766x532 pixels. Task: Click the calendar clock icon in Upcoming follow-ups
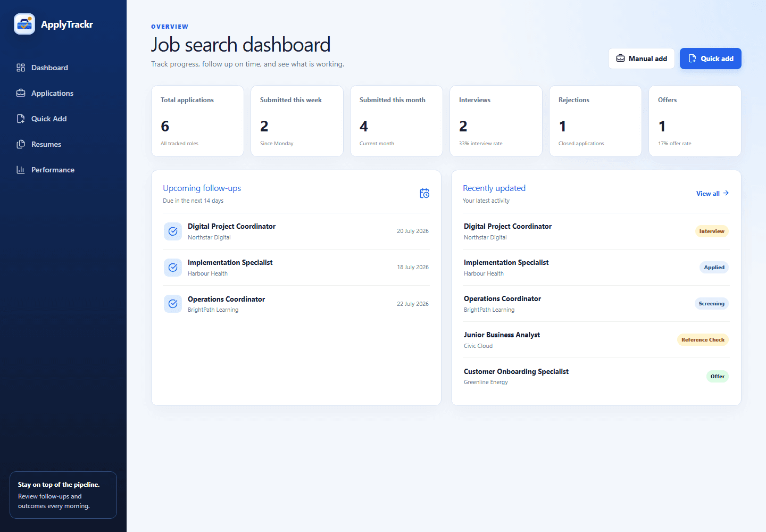(x=424, y=194)
